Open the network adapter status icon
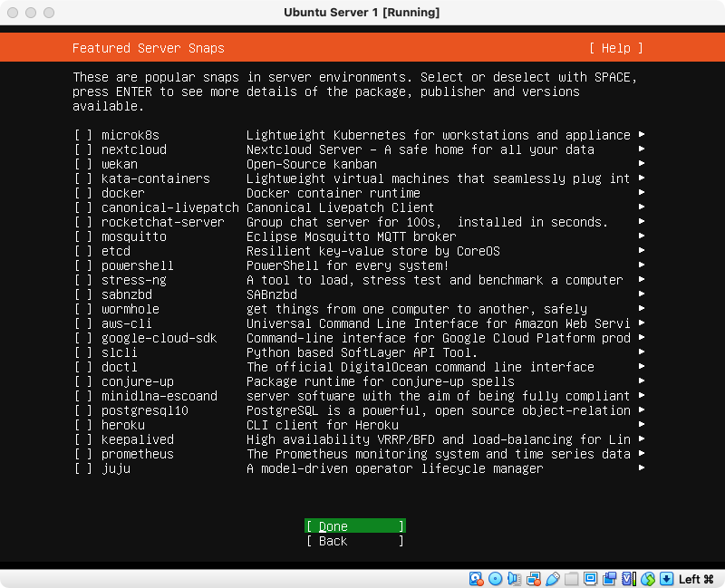 (534, 578)
